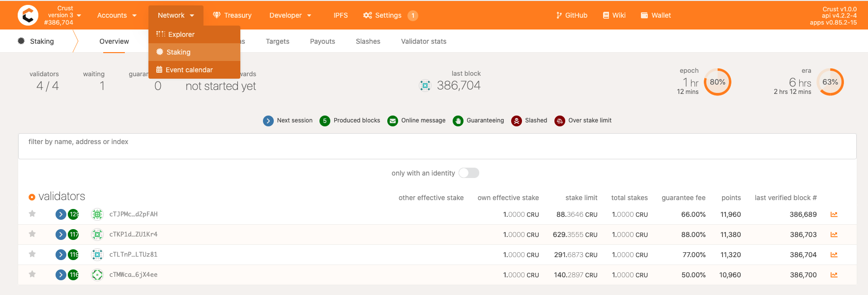Select Event calendar in Network dropdown
The width and height of the screenshot is (868, 295).
(x=194, y=70)
